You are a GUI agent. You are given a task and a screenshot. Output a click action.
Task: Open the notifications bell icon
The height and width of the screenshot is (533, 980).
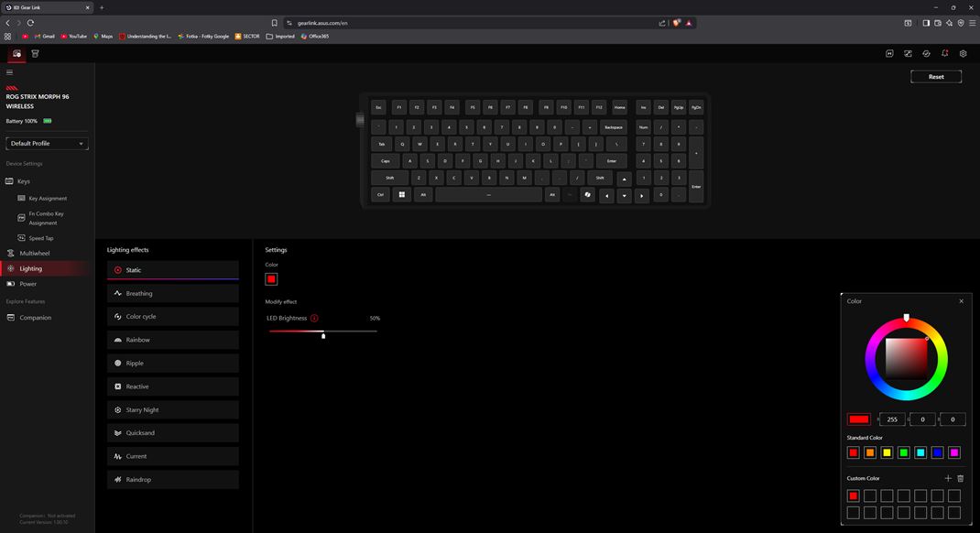point(944,54)
